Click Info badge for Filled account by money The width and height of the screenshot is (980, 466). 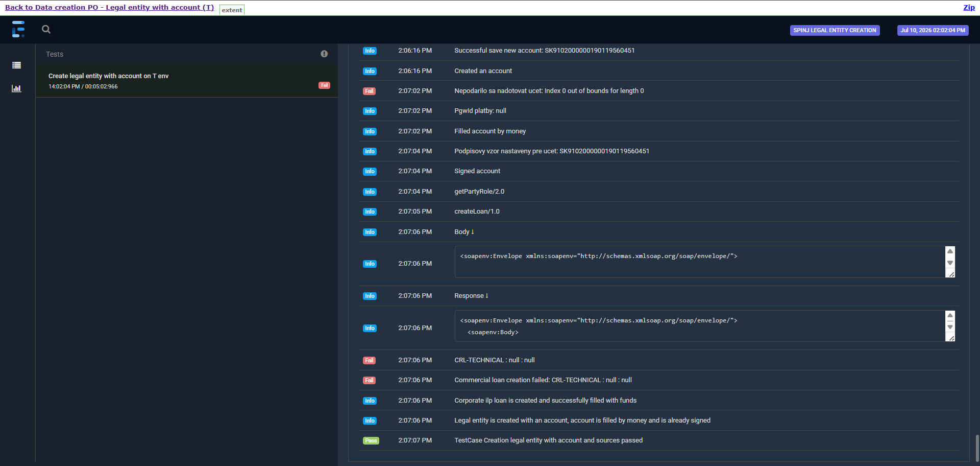click(x=370, y=131)
